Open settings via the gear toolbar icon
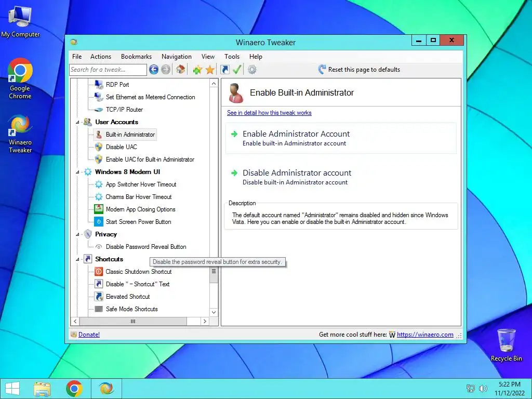The width and height of the screenshot is (532, 399). click(252, 70)
